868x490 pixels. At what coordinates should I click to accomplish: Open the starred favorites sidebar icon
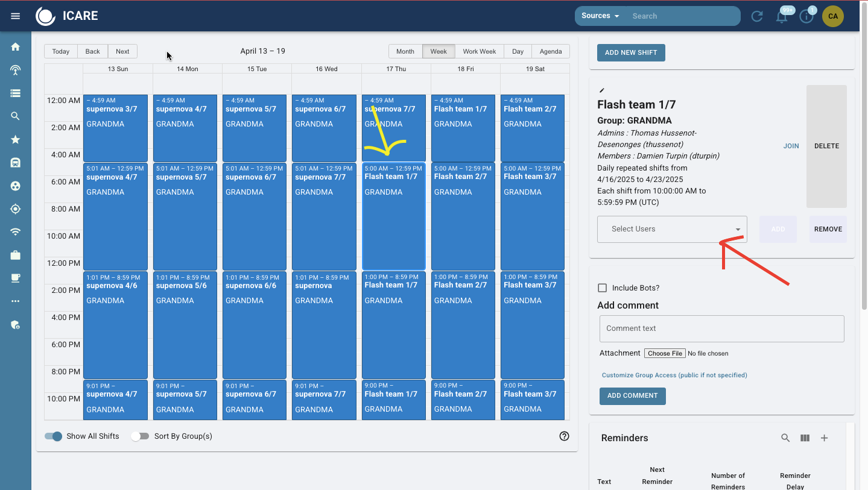coord(16,140)
